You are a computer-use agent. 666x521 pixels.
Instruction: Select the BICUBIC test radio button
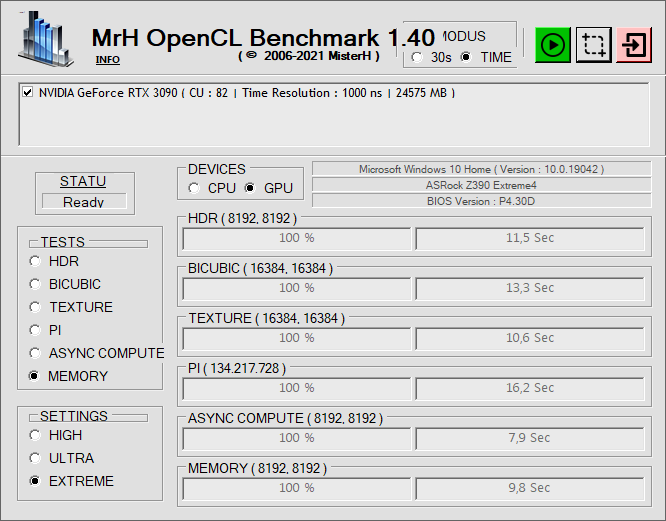click(35, 284)
